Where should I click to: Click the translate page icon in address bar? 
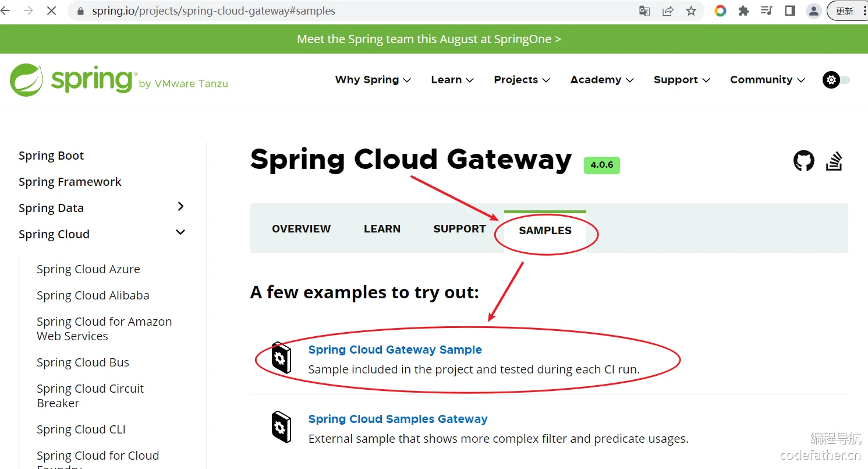pyautogui.click(x=644, y=11)
